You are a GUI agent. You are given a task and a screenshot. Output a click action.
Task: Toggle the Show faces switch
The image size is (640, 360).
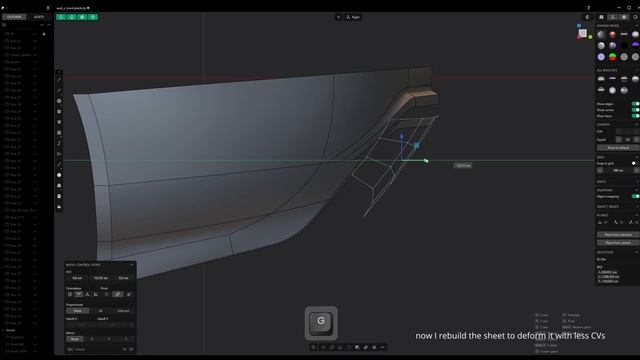coord(635,116)
